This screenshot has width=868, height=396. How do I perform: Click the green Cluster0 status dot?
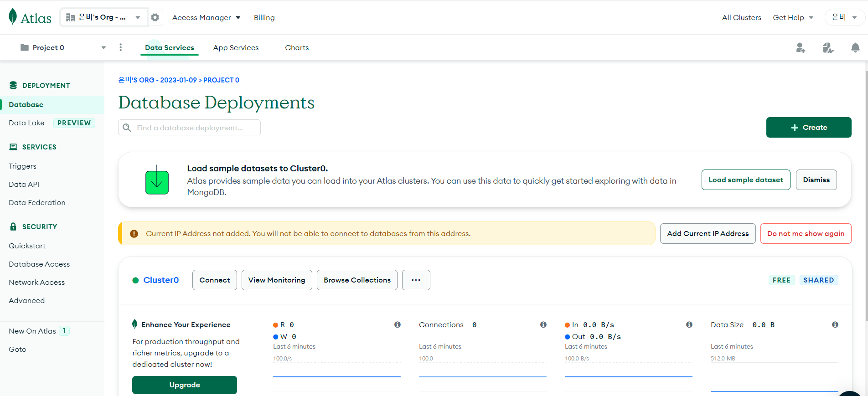(135, 280)
